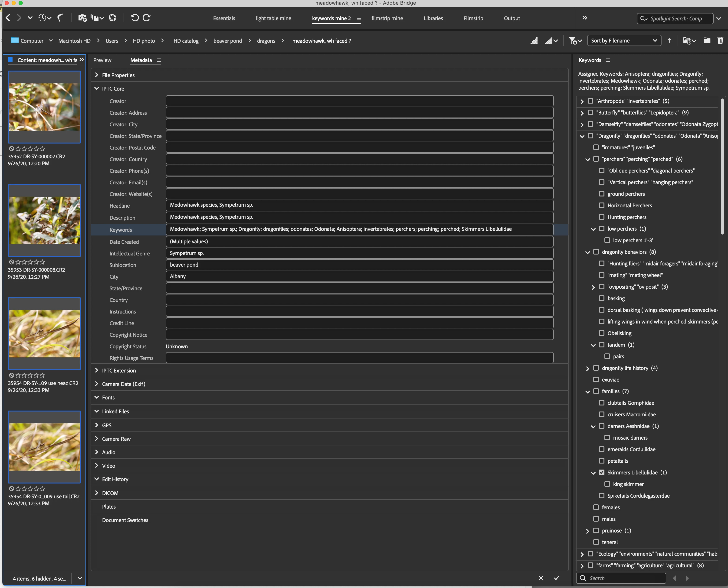The height and width of the screenshot is (588, 728).
Task: Click the rotate 90° counterclockwise icon
Action: (x=134, y=18)
